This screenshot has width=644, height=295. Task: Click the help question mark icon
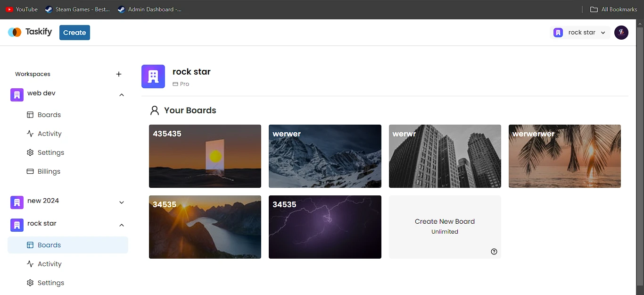(494, 252)
